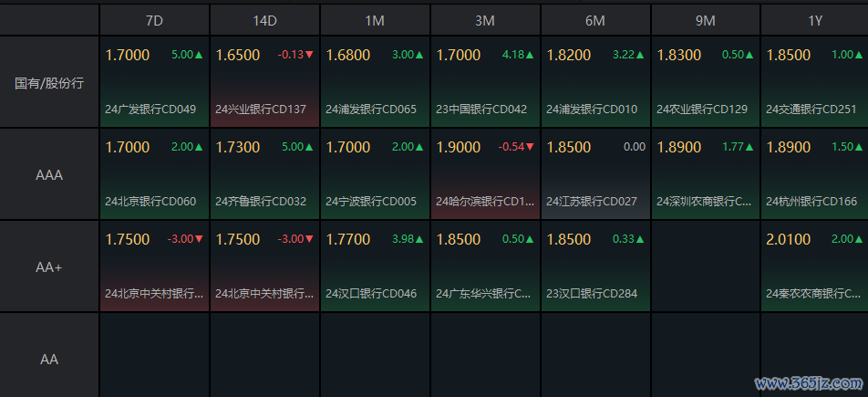Click the 1.6500 yield value

click(x=237, y=55)
